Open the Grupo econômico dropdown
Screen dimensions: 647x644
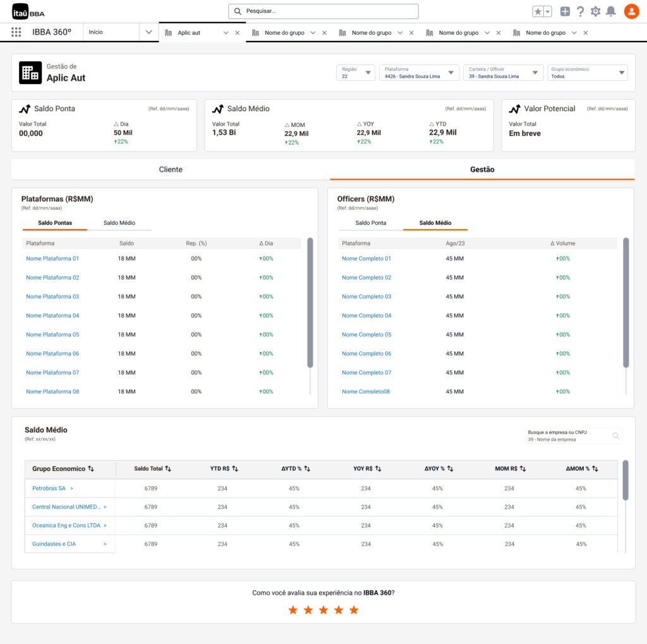(620, 73)
